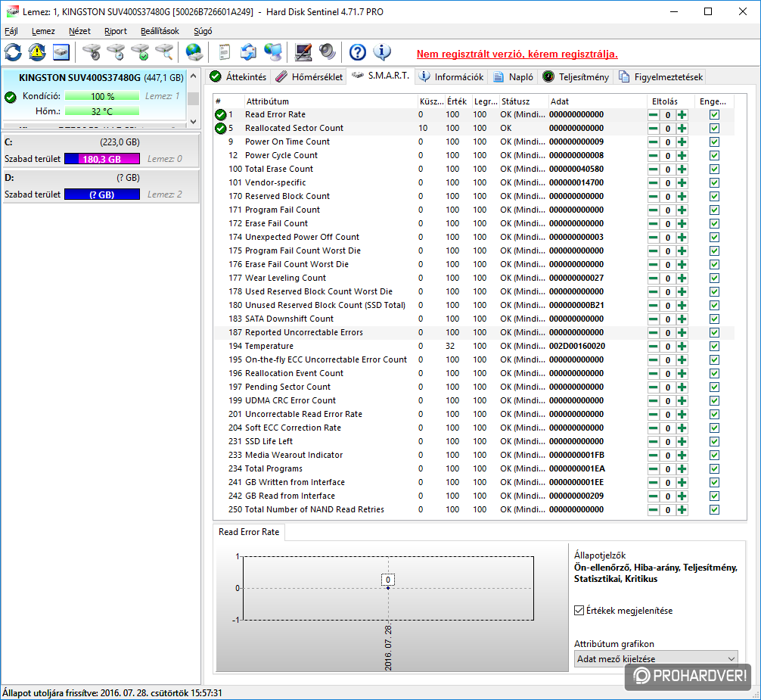
Task: Click the Kondíció 100 % health bar
Action: pyautogui.click(x=102, y=96)
